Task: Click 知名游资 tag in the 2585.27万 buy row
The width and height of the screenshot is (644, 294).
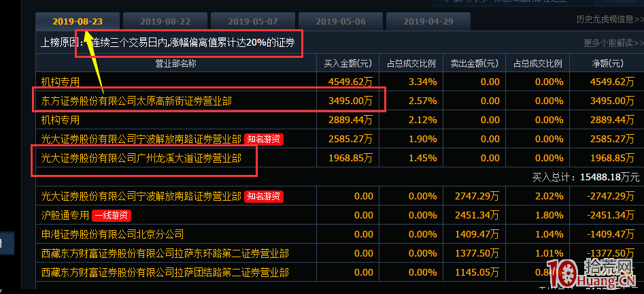Action: point(264,139)
